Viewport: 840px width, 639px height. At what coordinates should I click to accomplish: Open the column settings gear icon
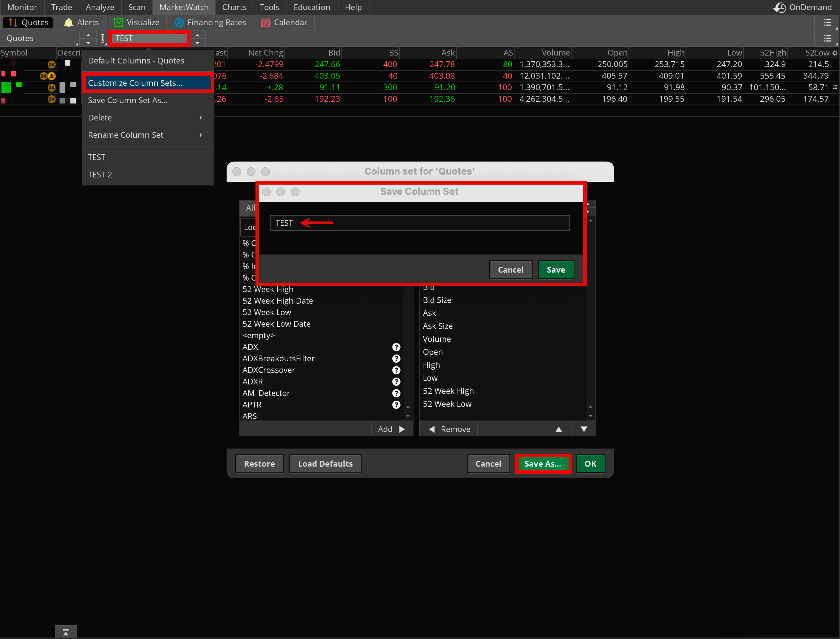(x=835, y=53)
